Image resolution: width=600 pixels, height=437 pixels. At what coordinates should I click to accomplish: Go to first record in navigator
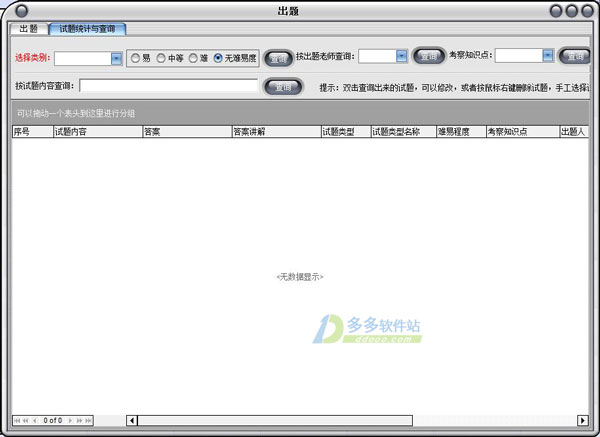click(x=17, y=420)
